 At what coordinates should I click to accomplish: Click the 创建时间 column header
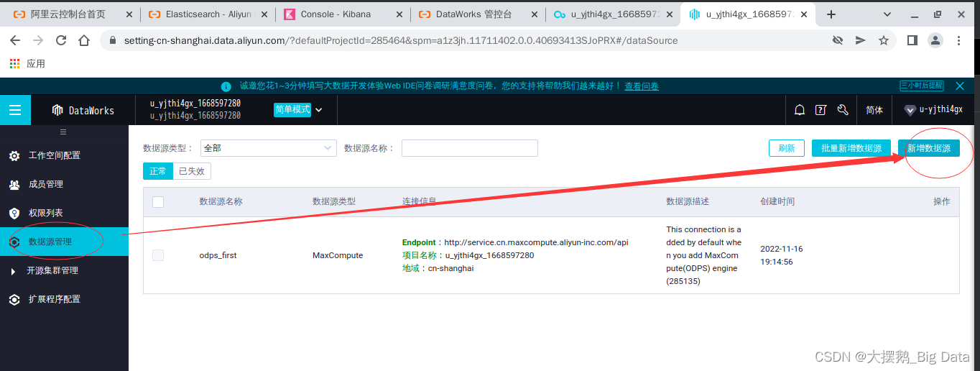777,202
